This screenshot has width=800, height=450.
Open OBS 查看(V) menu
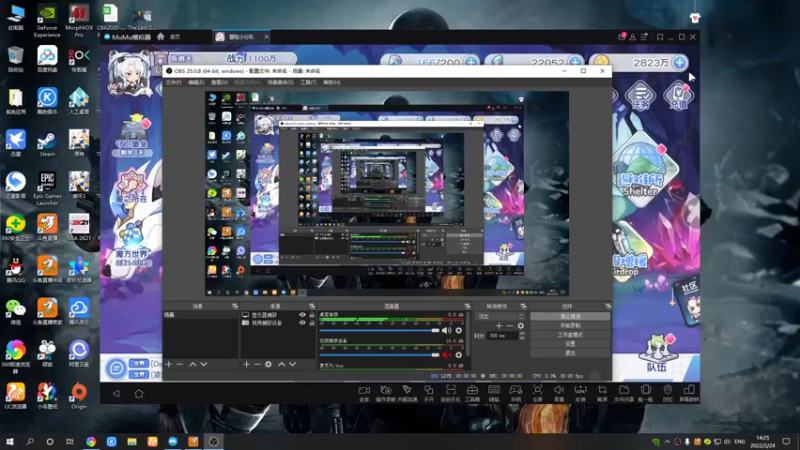tap(219, 82)
